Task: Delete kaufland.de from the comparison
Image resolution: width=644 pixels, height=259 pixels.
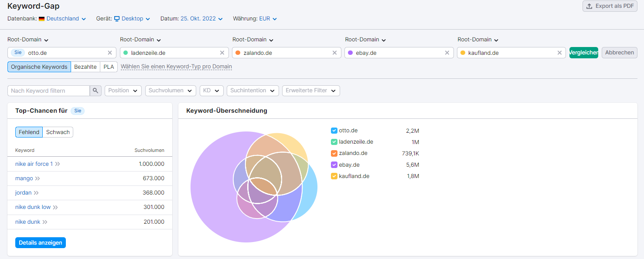Action: (x=559, y=53)
